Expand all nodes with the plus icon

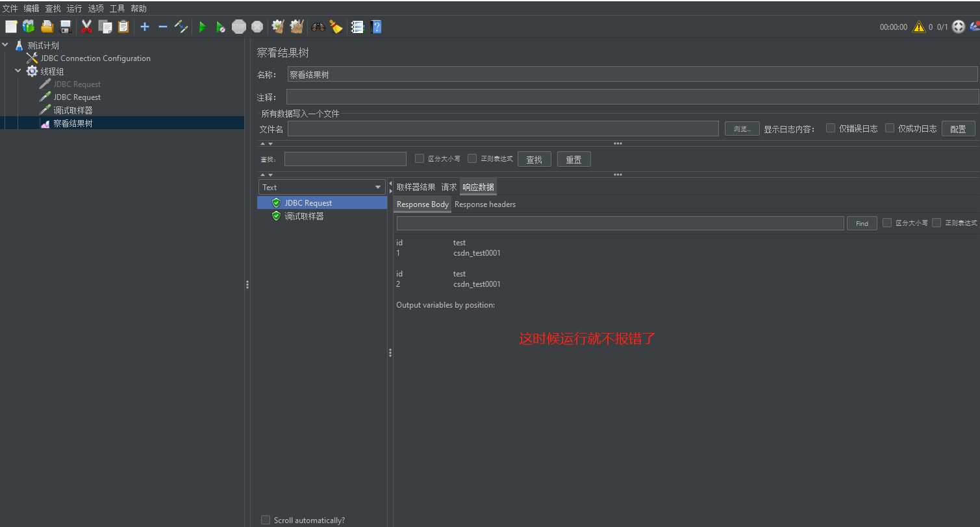pyautogui.click(x=145, y=27)
